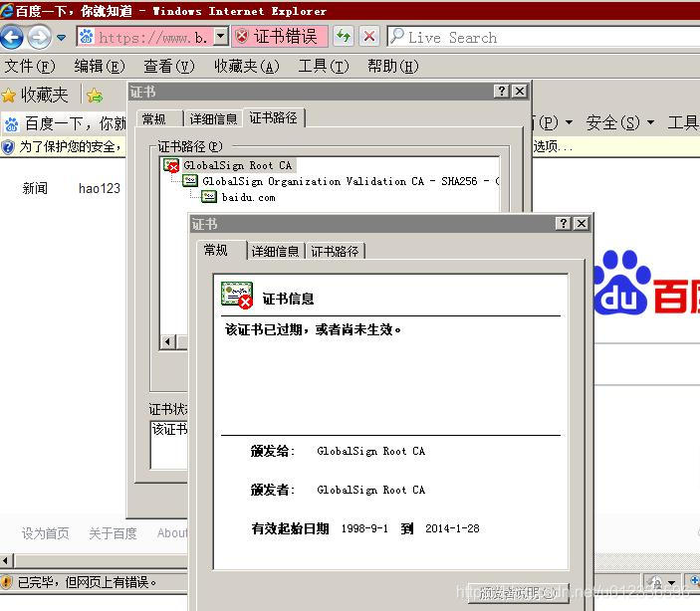Click the 证书错误 certificate error badge

click(280, 37)
